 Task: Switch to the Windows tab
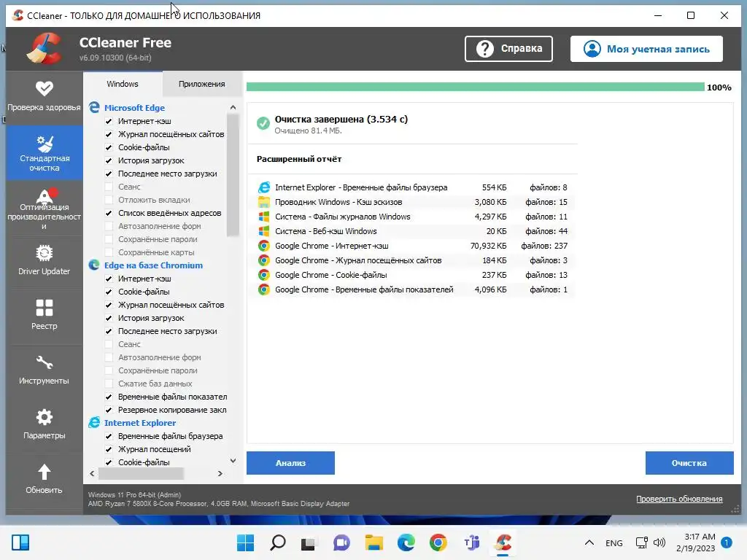tap(123, 84)
